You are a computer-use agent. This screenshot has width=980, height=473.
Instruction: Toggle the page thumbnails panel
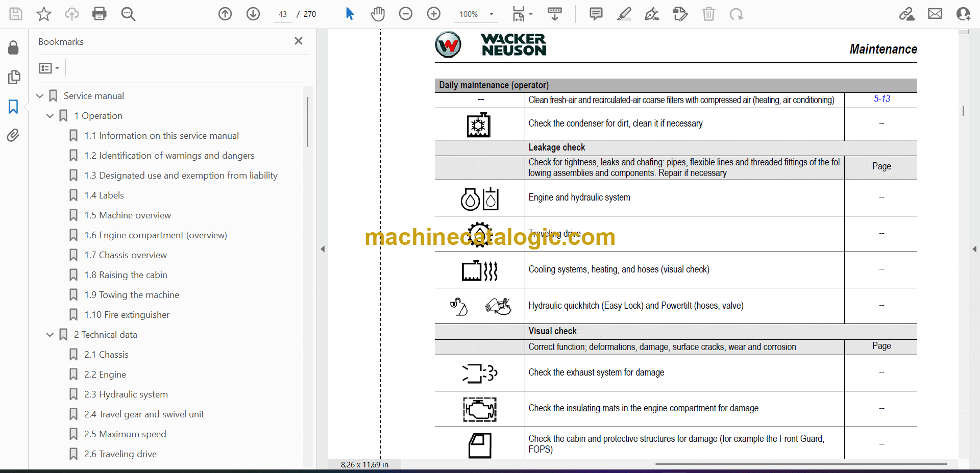click(x=14, y=77)
